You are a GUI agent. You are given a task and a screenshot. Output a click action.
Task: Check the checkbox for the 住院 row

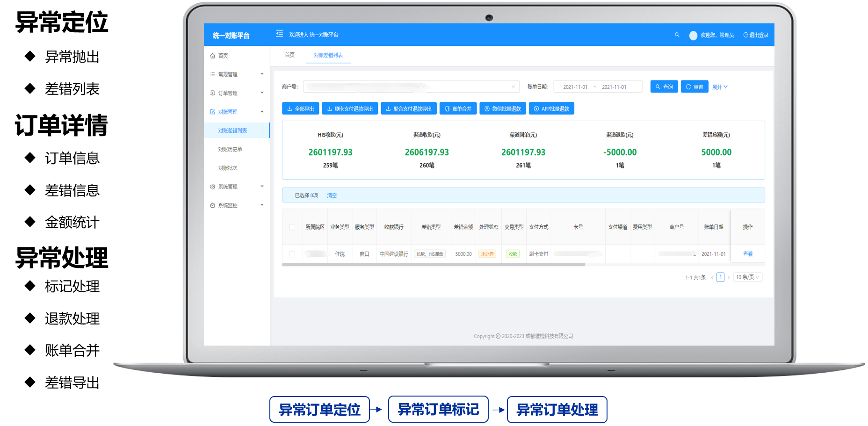click(x=292, y=254)
